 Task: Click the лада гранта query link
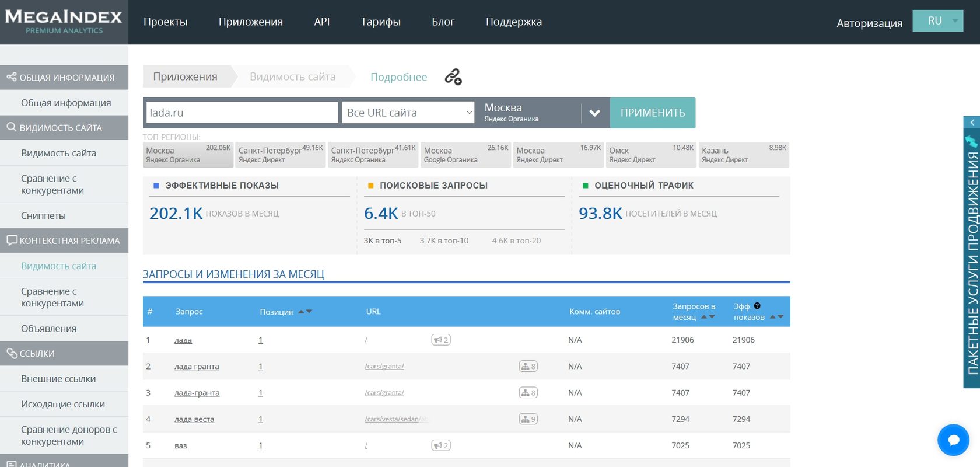(197, 366)
